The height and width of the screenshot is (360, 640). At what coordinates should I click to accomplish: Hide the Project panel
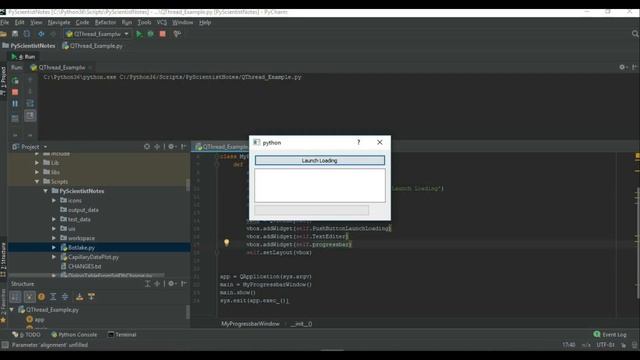184,147
